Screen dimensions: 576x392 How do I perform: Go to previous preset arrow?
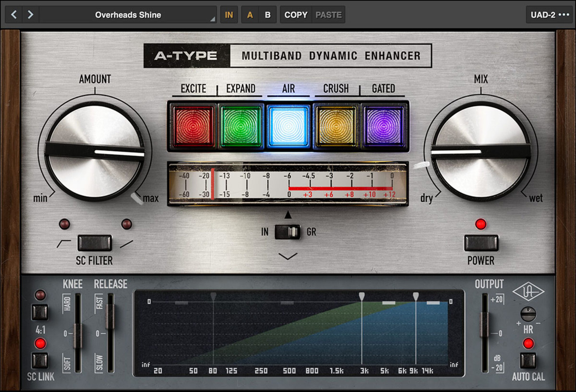pyautogui.click(x=14, y=15)
